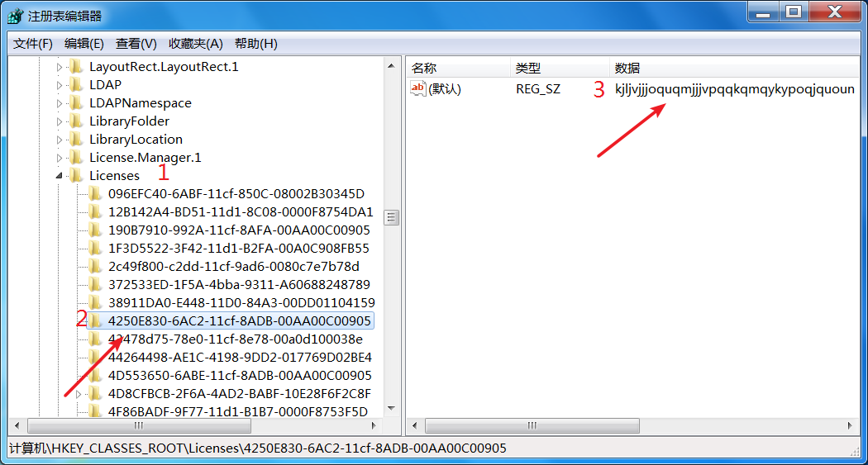Click the LibraryLocation folder icon
Viewport: 868px width, 465px height.
76,140
